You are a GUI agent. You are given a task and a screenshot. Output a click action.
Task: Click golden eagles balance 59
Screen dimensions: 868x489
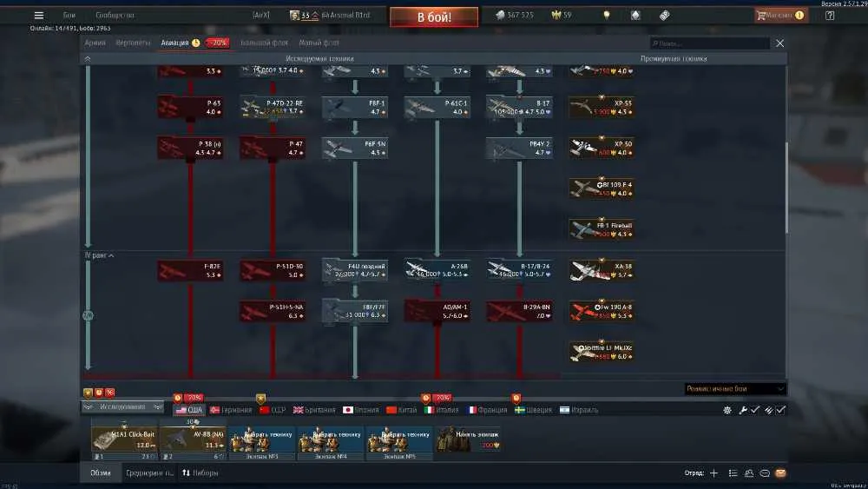pos(562,15)
